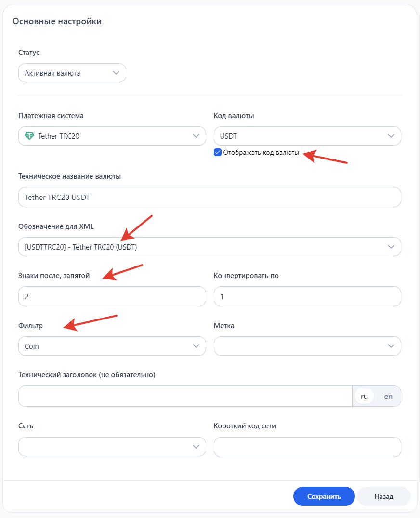Open the Фильтр Coin dropdown

click(112, 346)
